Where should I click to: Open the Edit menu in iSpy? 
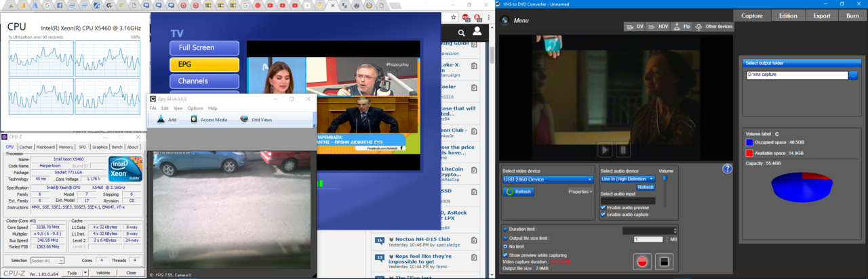tap(165, 108)
